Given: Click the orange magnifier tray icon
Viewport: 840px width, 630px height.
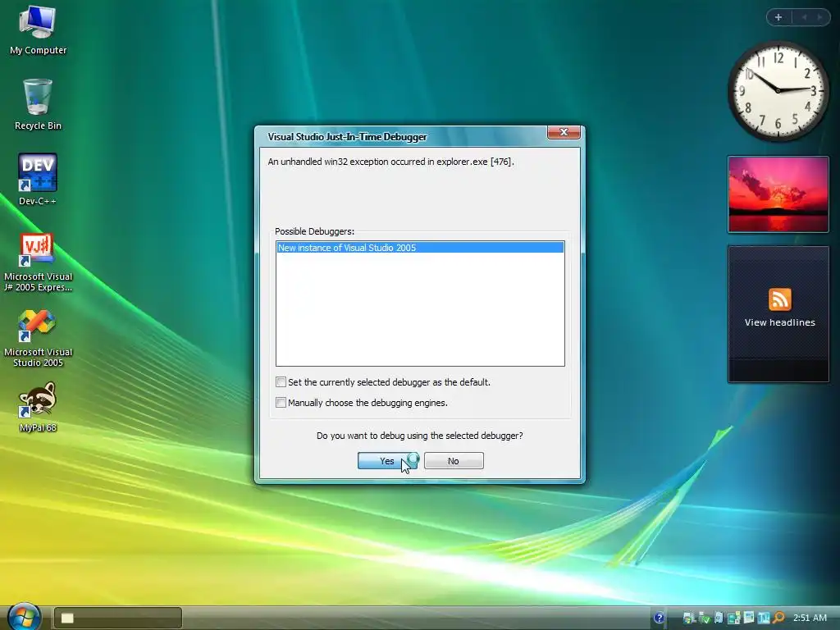Looking at the screenshot, I should pos(778,618).
